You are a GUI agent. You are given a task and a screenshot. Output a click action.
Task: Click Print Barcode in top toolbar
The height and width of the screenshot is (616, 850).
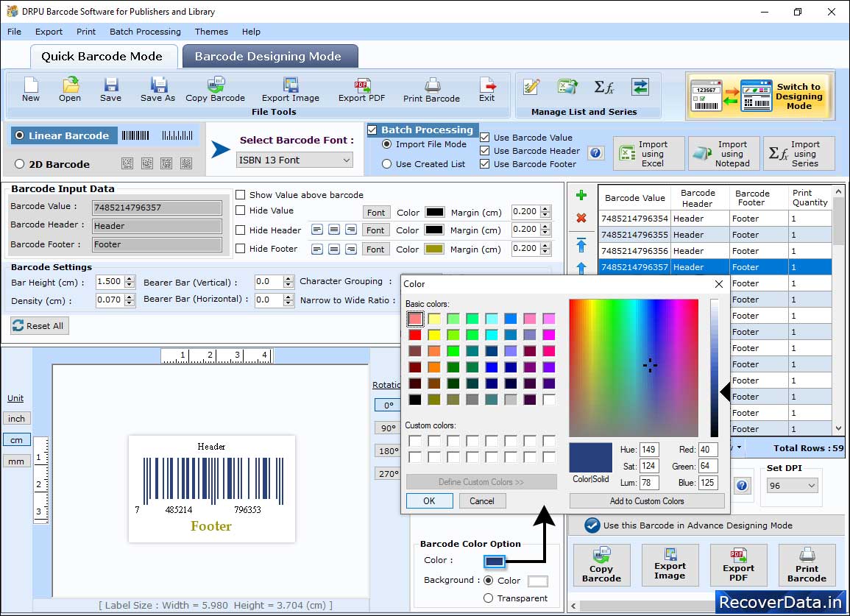coord(431,90)
